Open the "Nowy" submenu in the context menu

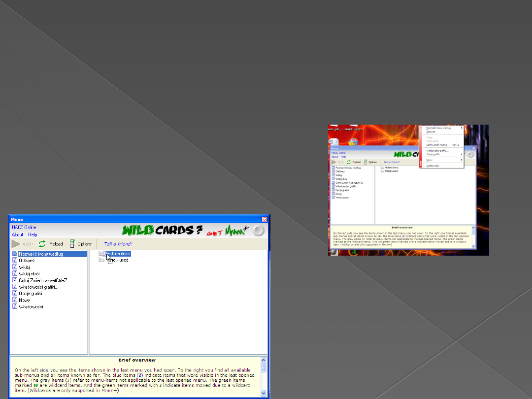pyautogui.click(x=429, y=160)
